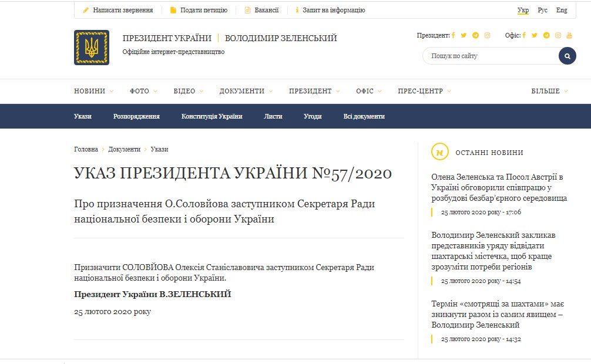Open the Office's Telegram icon
The image size is (591, 364).
click(546, 35)
